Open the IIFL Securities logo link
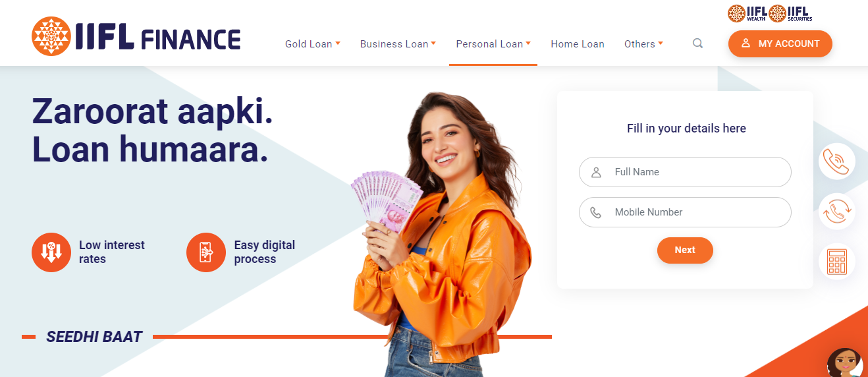The height and width of the screenshot is (377, 868). tap(791, 13)
